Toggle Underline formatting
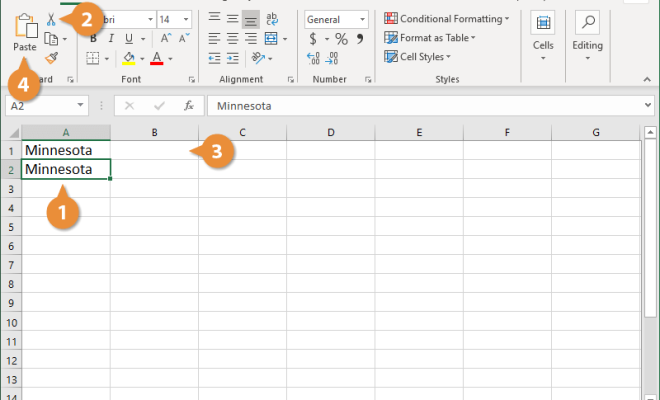This screenshot has height=400, width=660. coord(129,39)
